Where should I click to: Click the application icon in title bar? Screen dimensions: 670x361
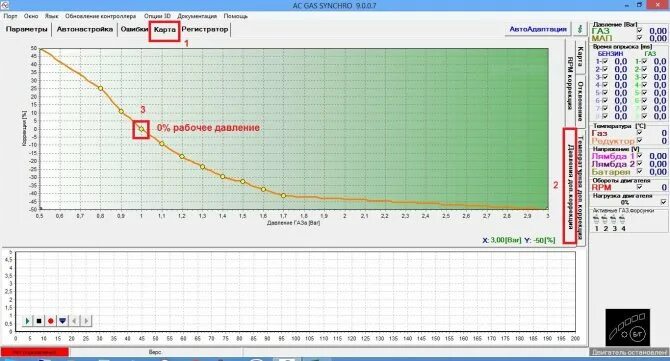tap(4, 5)
